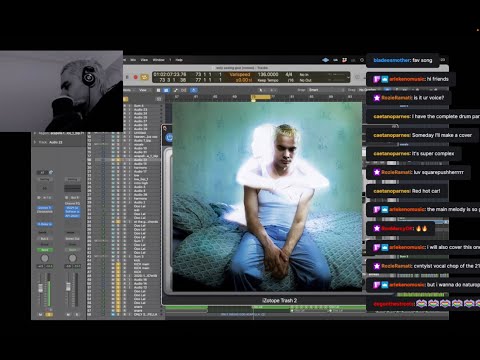Click the green Read automation button

pyautogui.click(x=45, y=250)
